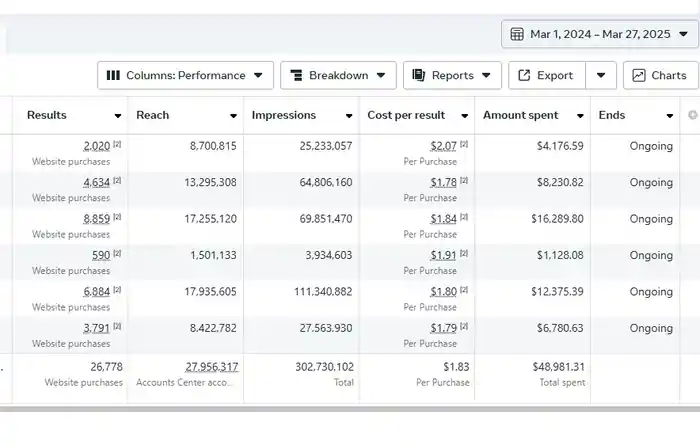Open the 8,859 results link
This screenshot has width=700, height=445.
[x=96, y=219]
